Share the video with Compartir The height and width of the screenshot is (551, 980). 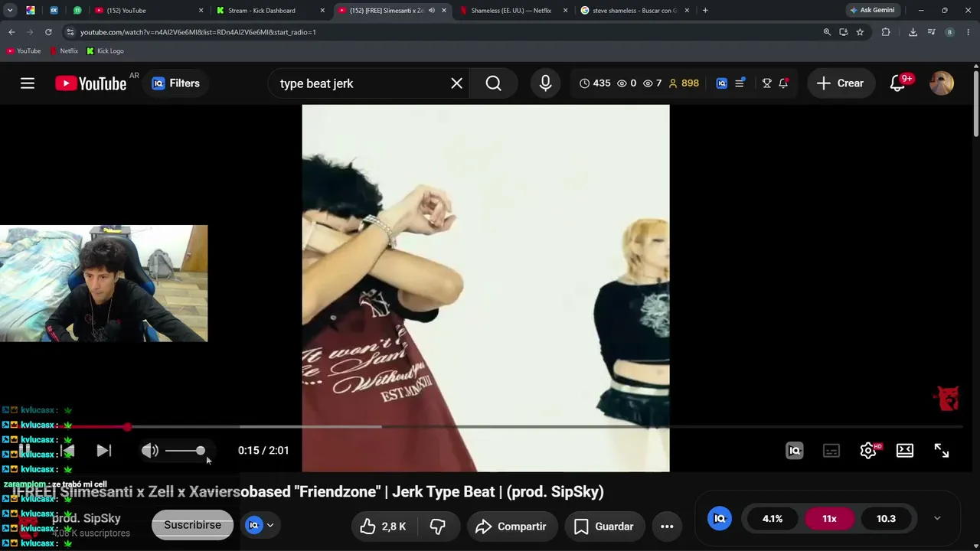point(511,527)
